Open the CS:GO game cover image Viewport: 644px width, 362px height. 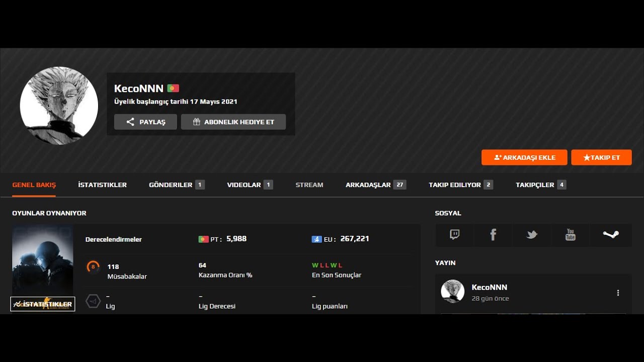(x=43, y=261)
